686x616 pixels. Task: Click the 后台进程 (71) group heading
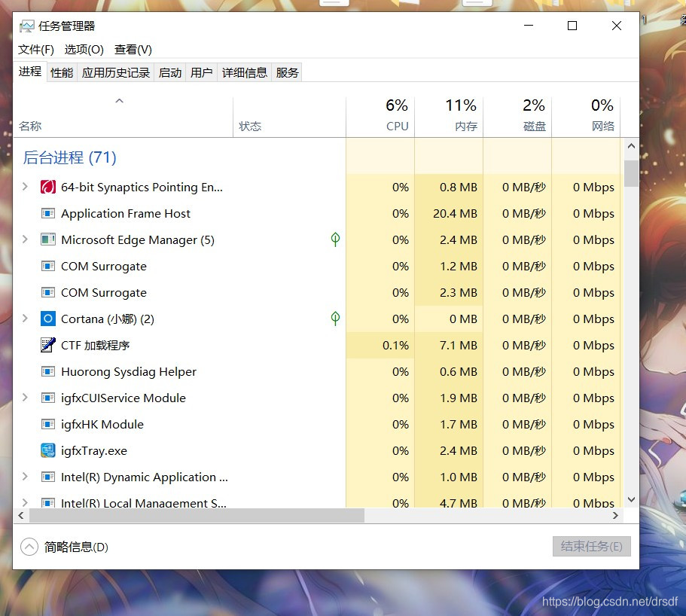coord(69,157)
